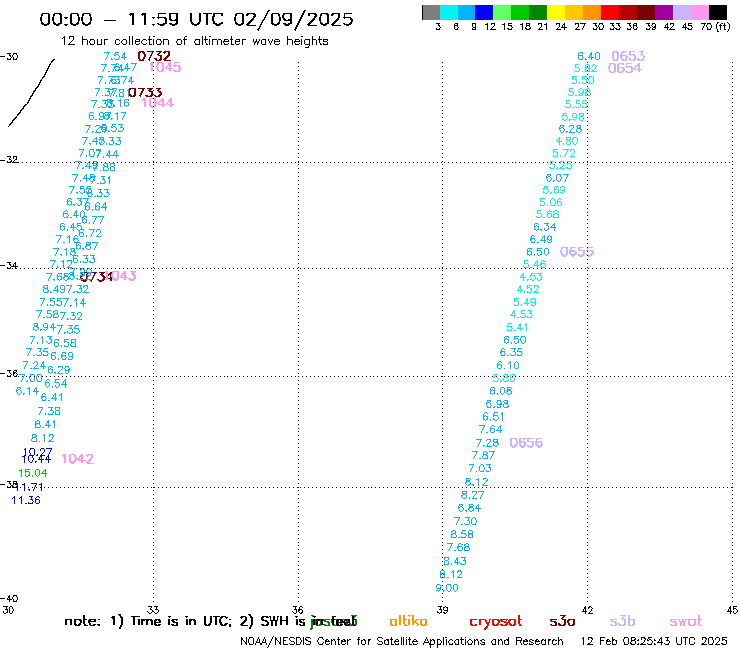740x650 pixels.
Task: Click the swot timestamp 1045
Action: tap(165, 67)
